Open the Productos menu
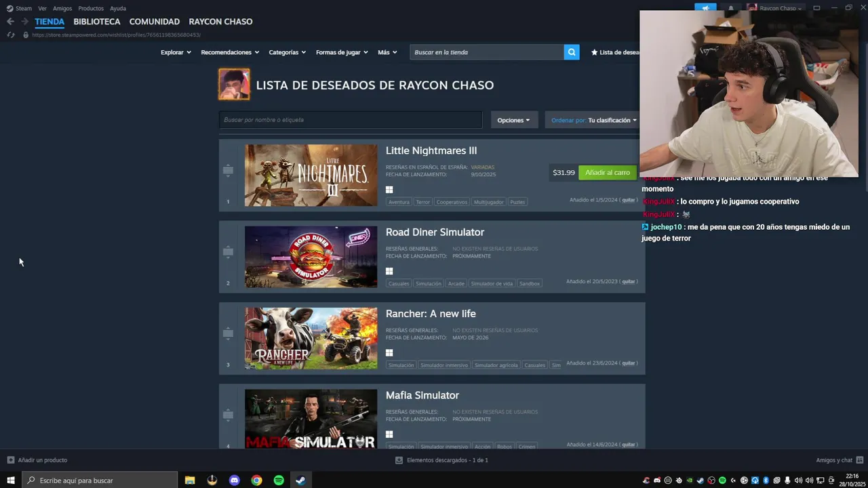This screenshot has width=868, height=488. [x=91, y=8]
